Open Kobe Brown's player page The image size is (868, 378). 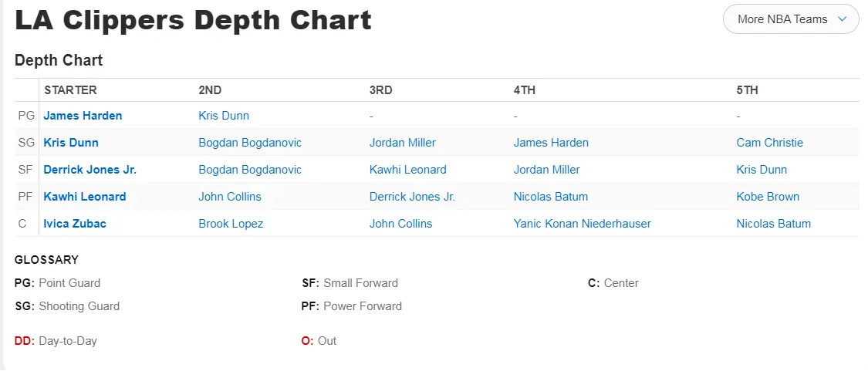pos(768,197)
